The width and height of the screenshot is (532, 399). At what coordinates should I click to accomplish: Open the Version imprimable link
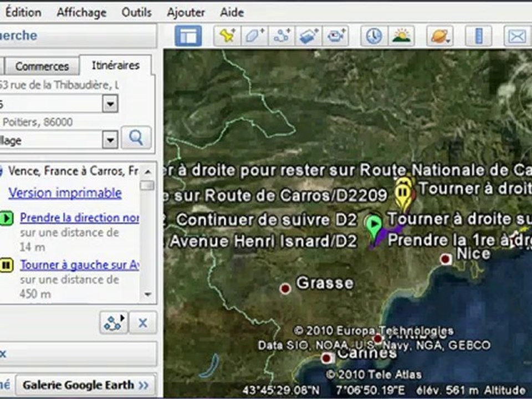pyautogui.click(x=65, y=193)
